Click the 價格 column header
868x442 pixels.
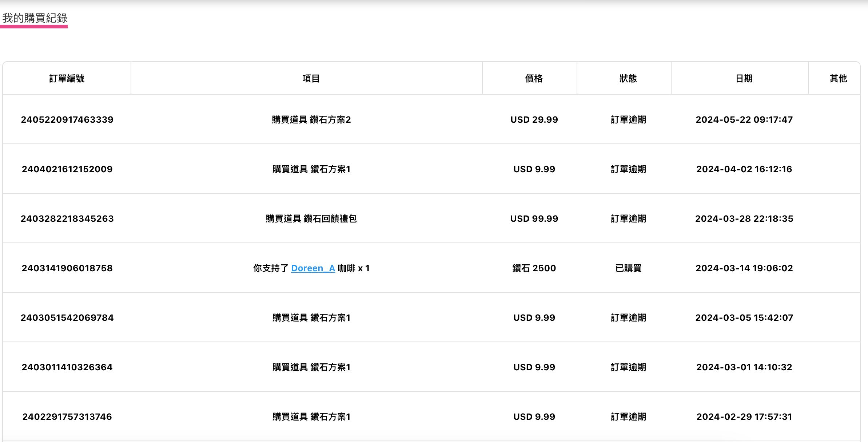(x=534, y=78)
